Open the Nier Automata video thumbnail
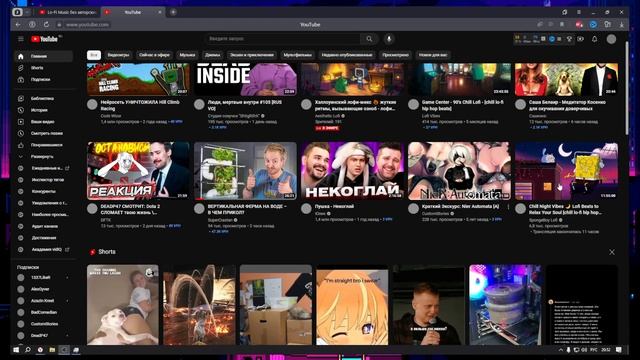Image resolution: width=640 pixels, height=360 pixels. click(x=460, y=171)
